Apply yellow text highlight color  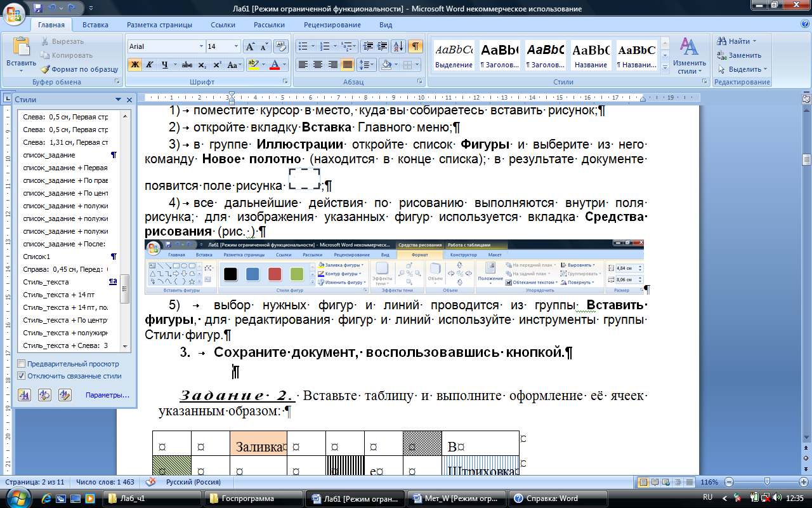252,65
